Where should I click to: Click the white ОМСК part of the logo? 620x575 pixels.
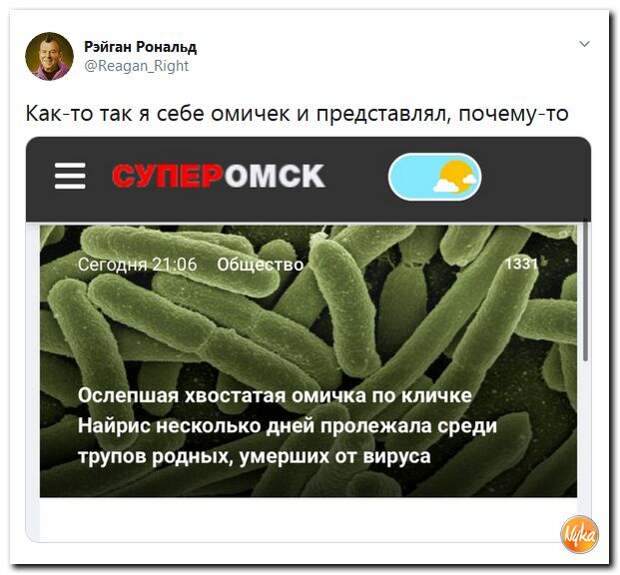274,176
